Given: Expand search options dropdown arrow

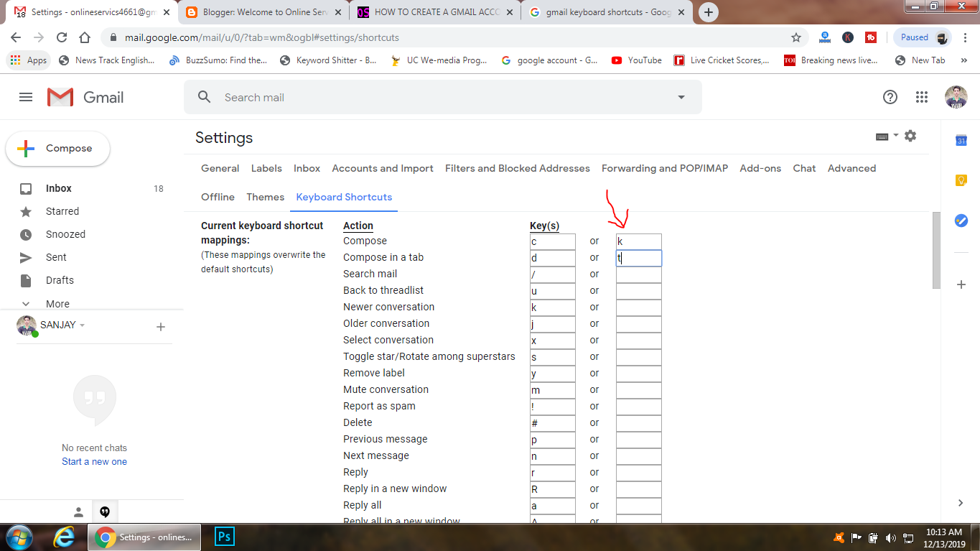Looking at the screenshot, I should pyautogui.click(x=680, y=96).
